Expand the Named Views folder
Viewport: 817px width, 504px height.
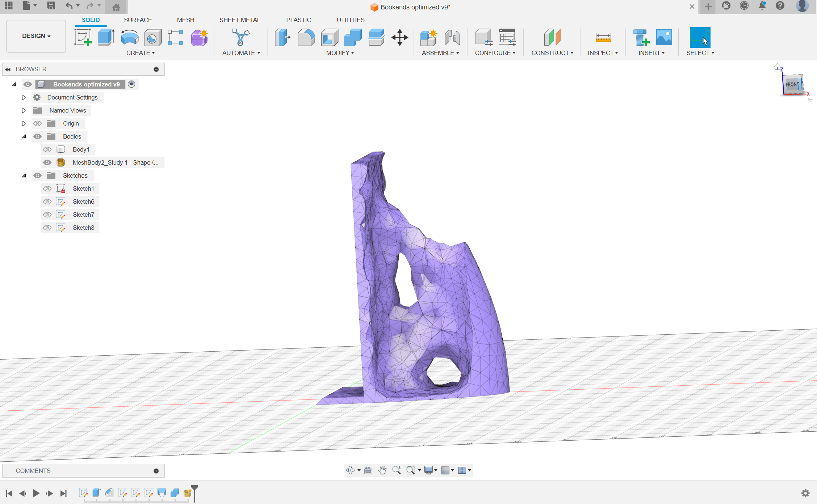pos(24,110)
